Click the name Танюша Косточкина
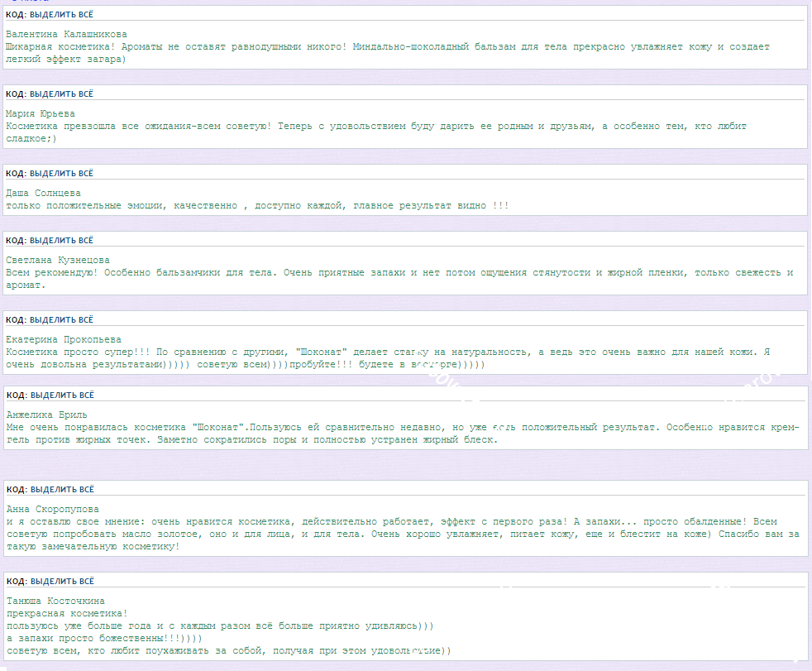This screenshot has width=812, height=671. point(55,601)
